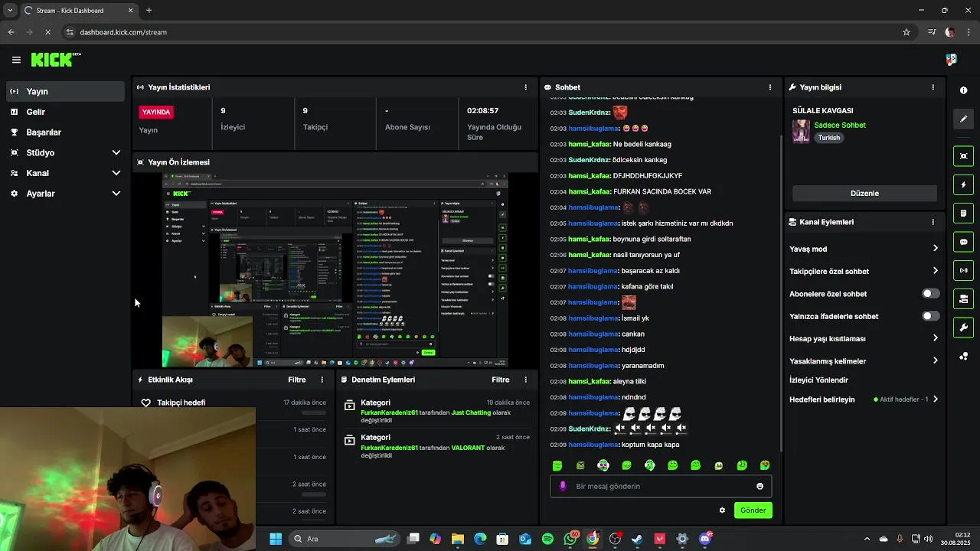Image resolution: width=980 pixels, height=551 pixels.
Task: Click the chat message input field
Action: tap(661, 486)
